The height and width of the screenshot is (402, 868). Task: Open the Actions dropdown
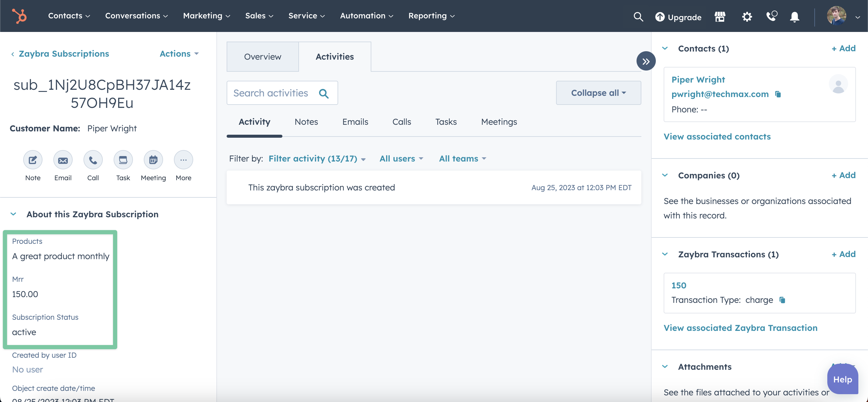(x=179, y=54)
